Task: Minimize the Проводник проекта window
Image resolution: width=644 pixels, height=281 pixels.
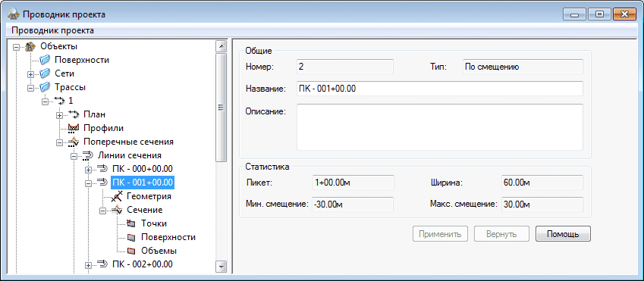Action: point(574,14)
